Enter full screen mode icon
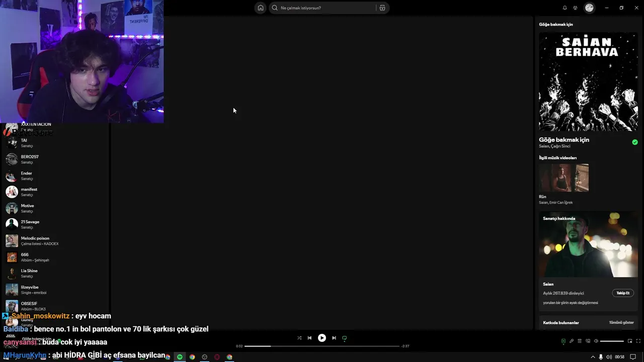Screen dimensions: 644x362 [637, 341]
